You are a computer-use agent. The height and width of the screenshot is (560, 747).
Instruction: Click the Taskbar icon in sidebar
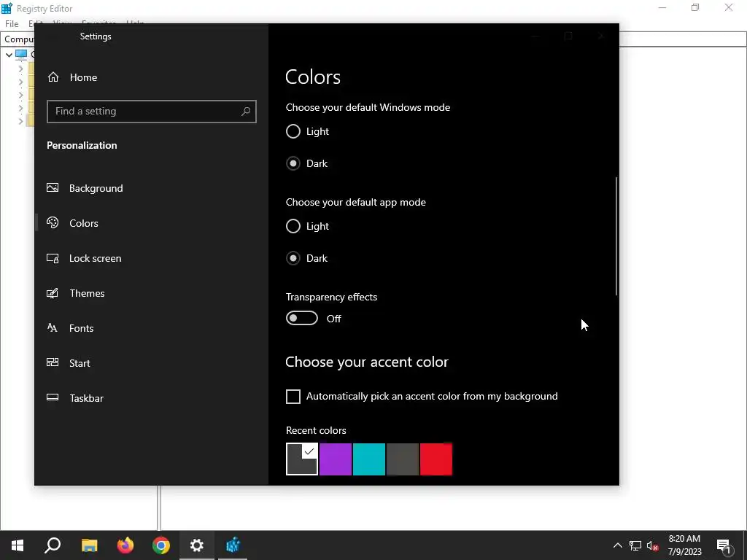[x=53, y=397]
